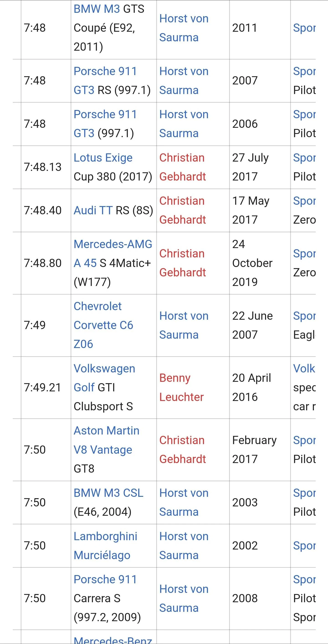Follow the BMW M3 CSL link
This screenshot has height=644, width=328.
pyautogui.click(x=108, y=493)
